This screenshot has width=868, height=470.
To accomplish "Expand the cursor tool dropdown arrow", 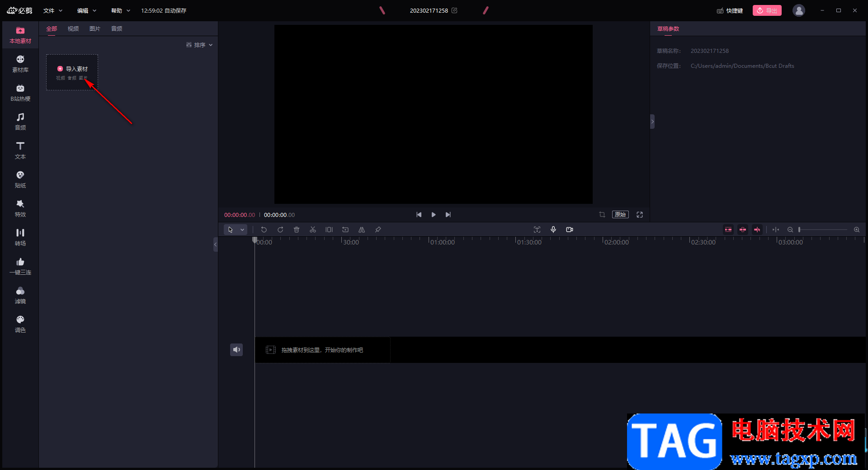I will coord(242,230).
